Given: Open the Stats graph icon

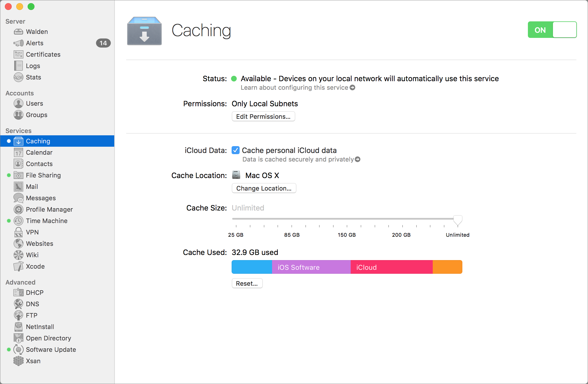Looking at the screenshot, I should 19,77.
